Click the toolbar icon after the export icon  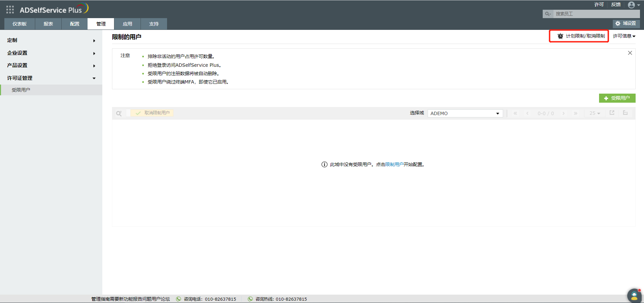(x=625, y=113)
